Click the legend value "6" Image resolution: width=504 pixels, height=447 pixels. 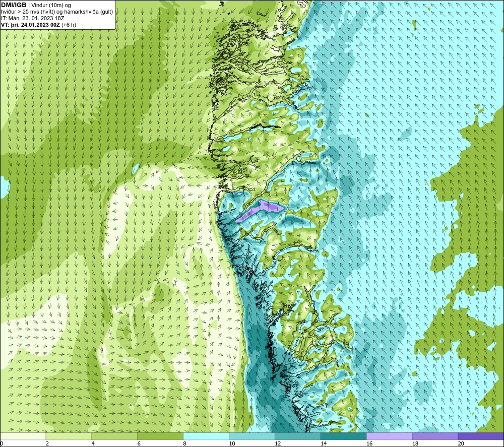[x=139, y=443]
